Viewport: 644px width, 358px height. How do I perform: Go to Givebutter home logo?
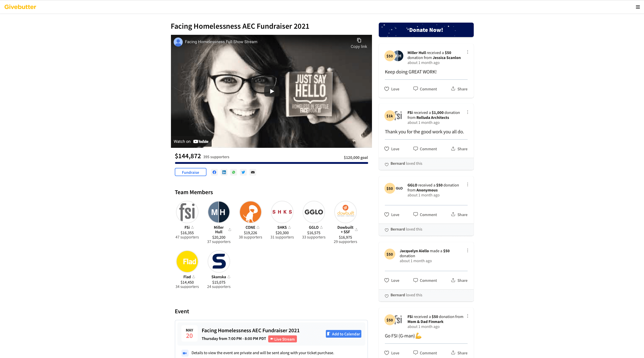pos(20,7)
